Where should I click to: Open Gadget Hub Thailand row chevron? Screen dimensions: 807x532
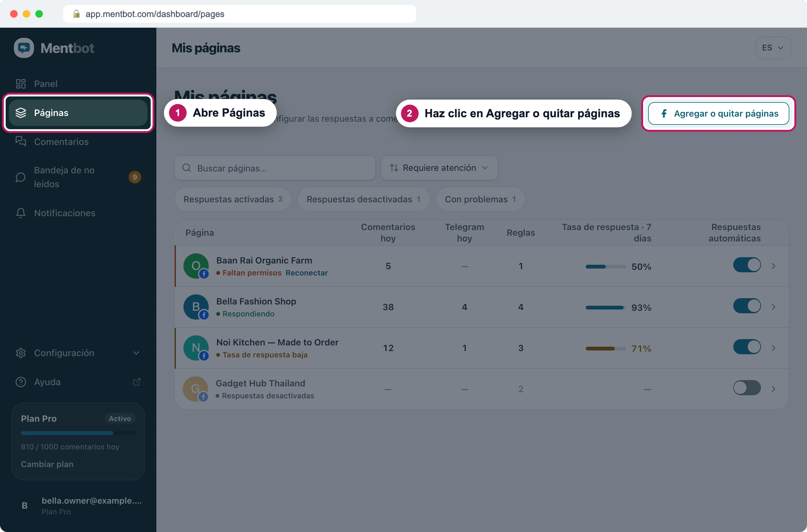pos(773,389)
